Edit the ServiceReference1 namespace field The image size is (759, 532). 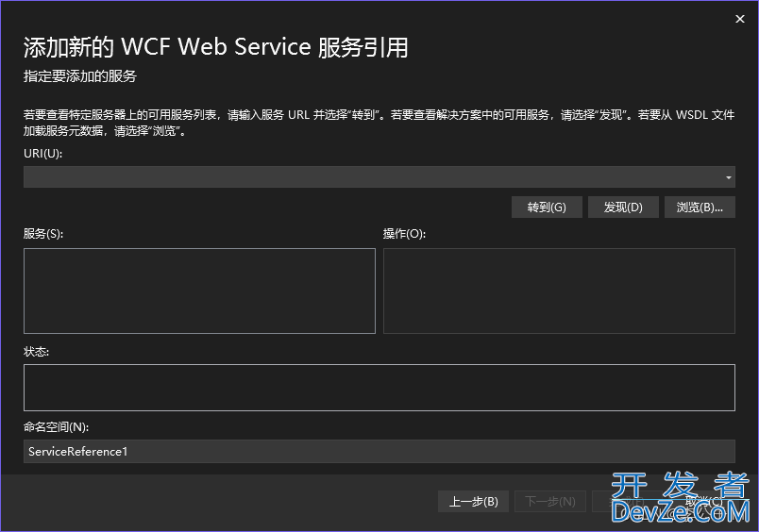379,452
